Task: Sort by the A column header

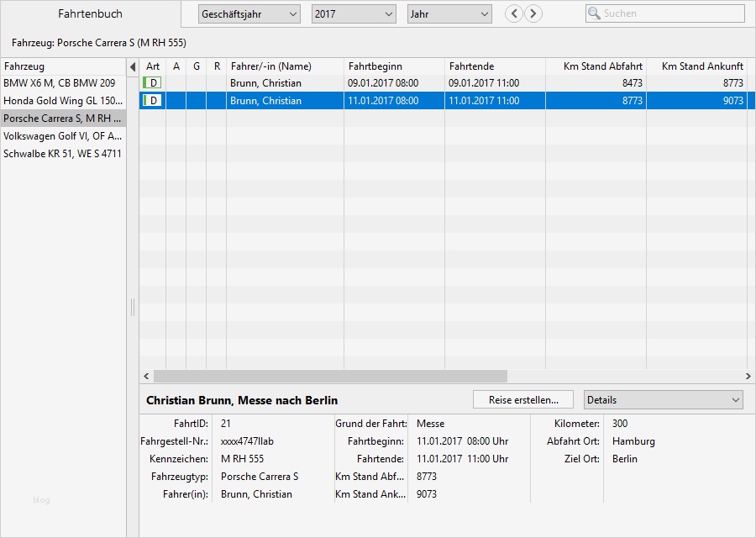Action: pos(176,66)
